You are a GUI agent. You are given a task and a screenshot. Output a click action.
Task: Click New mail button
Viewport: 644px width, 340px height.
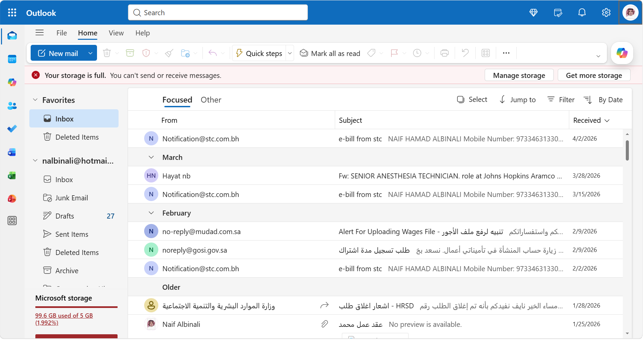58,53
